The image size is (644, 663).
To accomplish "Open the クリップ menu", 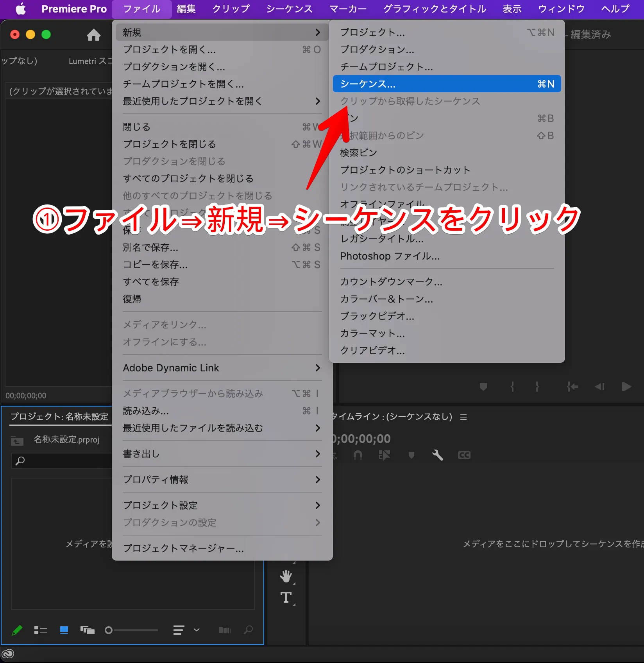I will pos(231,9).
